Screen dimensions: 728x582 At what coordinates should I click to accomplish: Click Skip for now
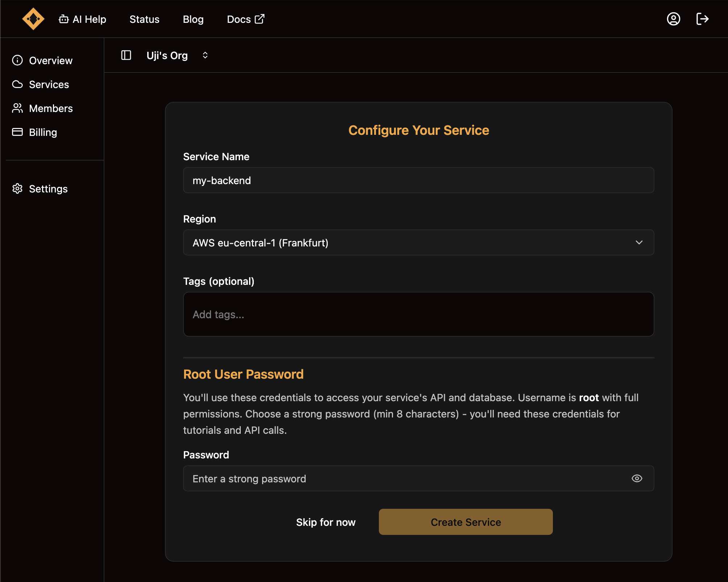(x=326, y=522)
